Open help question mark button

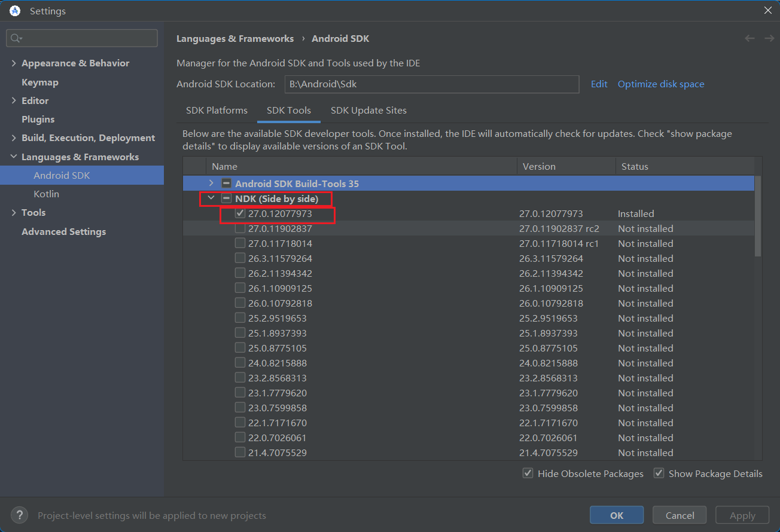pyautogui.click(x=19, y=515)
